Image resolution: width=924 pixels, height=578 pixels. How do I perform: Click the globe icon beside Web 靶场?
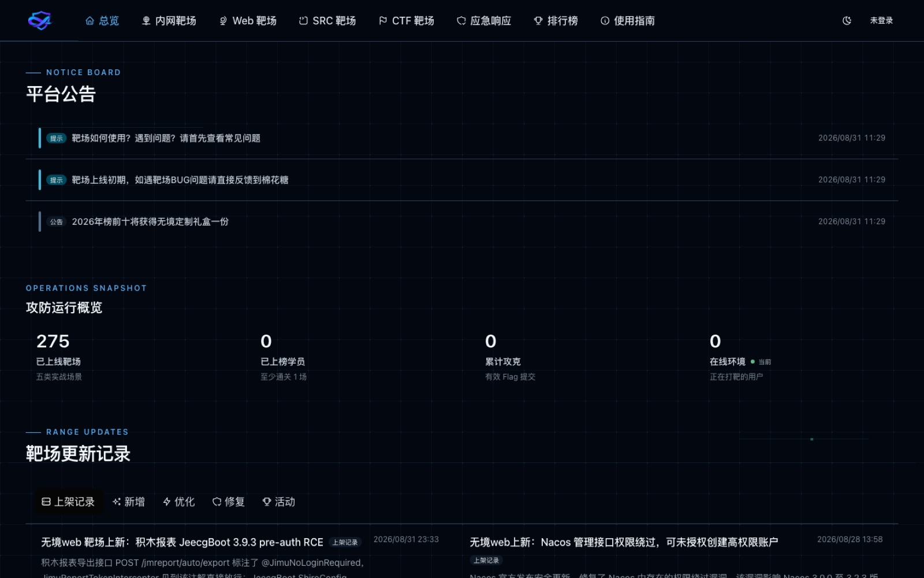click(x=223, y=21)
